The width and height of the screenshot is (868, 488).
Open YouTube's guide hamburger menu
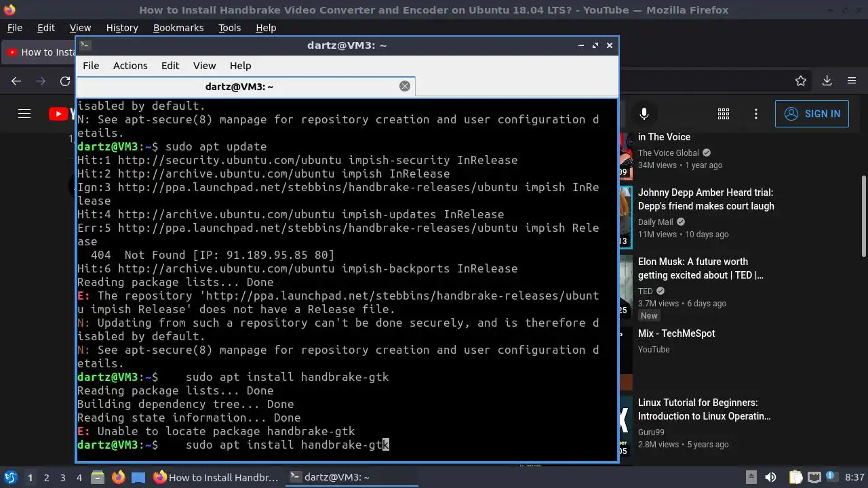pyautogui.click(x=24, y=114)
